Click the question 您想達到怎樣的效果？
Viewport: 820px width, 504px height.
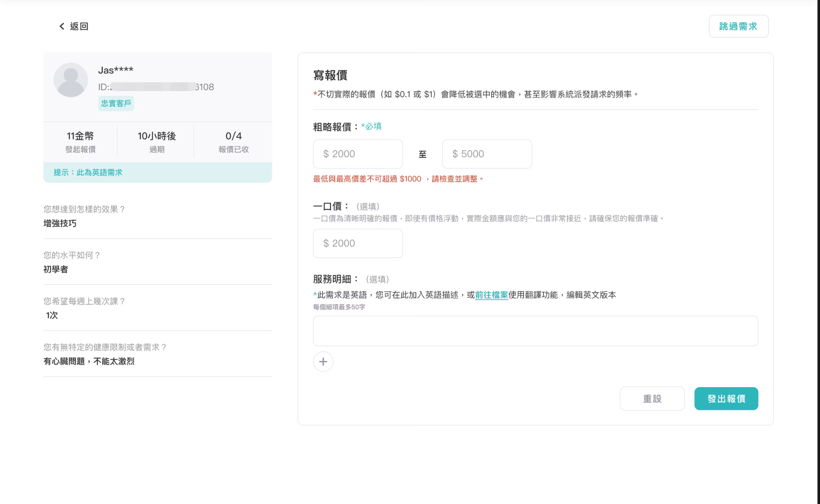click(x=85, y=209)
